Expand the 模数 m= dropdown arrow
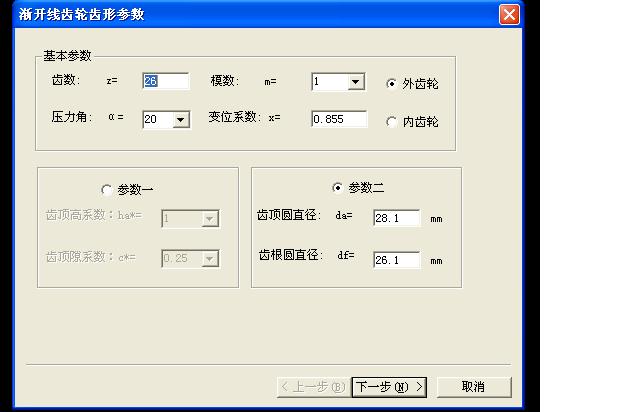The width and height of the screenshot is (640, 412). [356, 82]
